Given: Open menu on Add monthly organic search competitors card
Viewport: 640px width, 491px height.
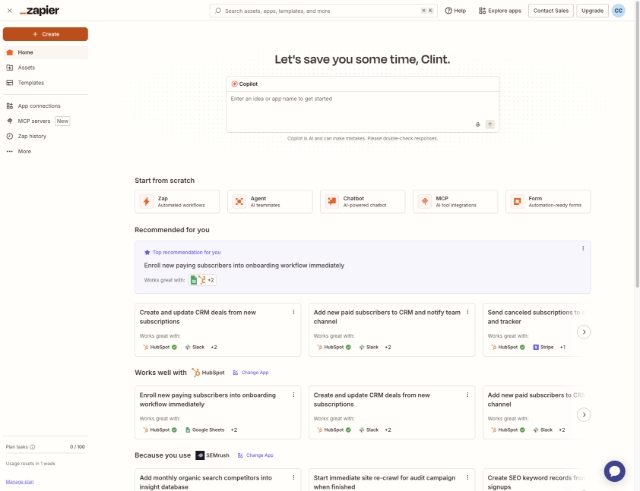Looking at the screenshot, I should click(x=293, y=478).
